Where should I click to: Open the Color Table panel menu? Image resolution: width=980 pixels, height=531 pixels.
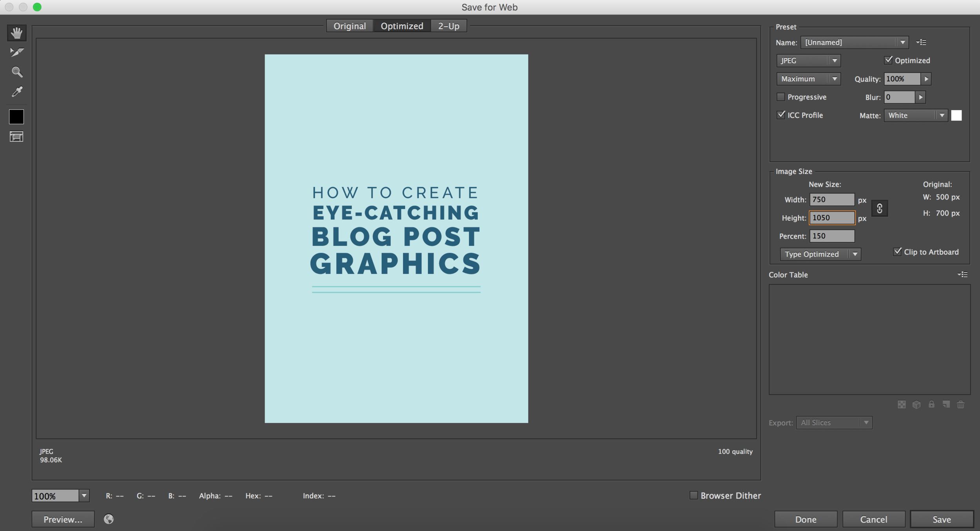coord(962,274)
